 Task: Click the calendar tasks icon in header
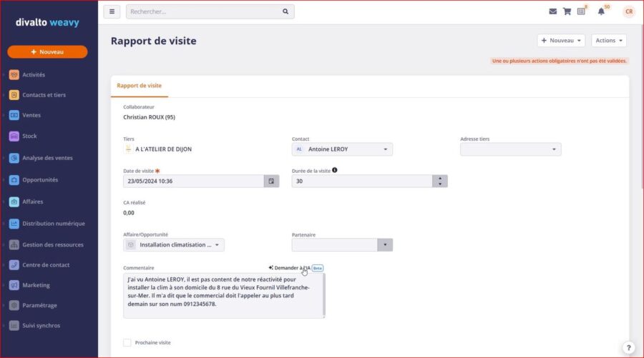pyautogui.click(x=581, y=11)
